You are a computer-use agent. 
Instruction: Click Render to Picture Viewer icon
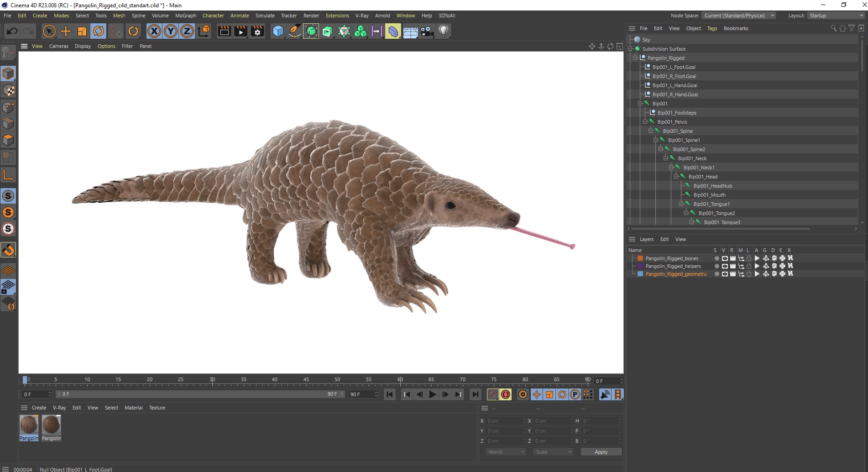241,31
